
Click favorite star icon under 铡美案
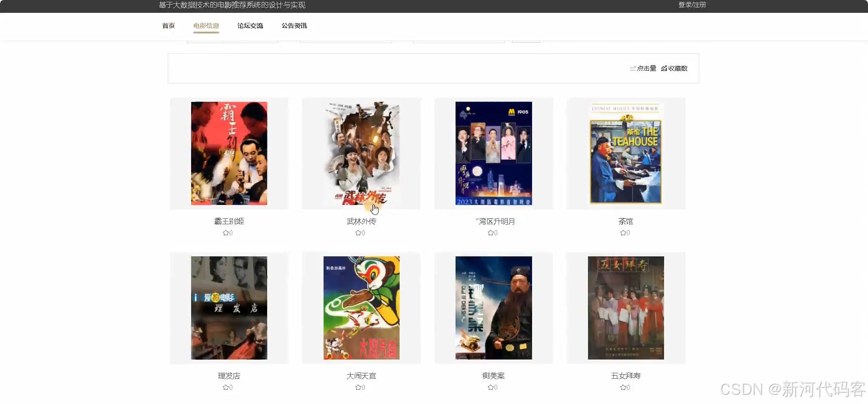[490, 387]
